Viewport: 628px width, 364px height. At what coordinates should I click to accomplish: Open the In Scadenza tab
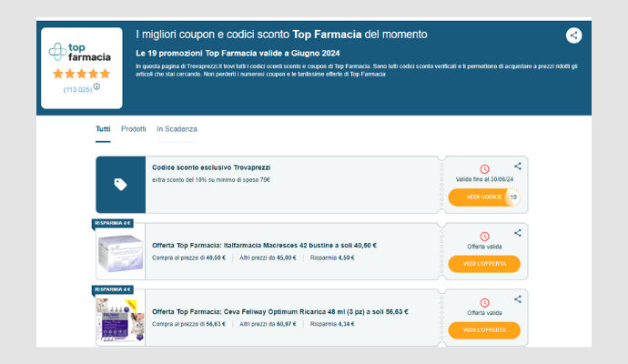tap(177, 129)
